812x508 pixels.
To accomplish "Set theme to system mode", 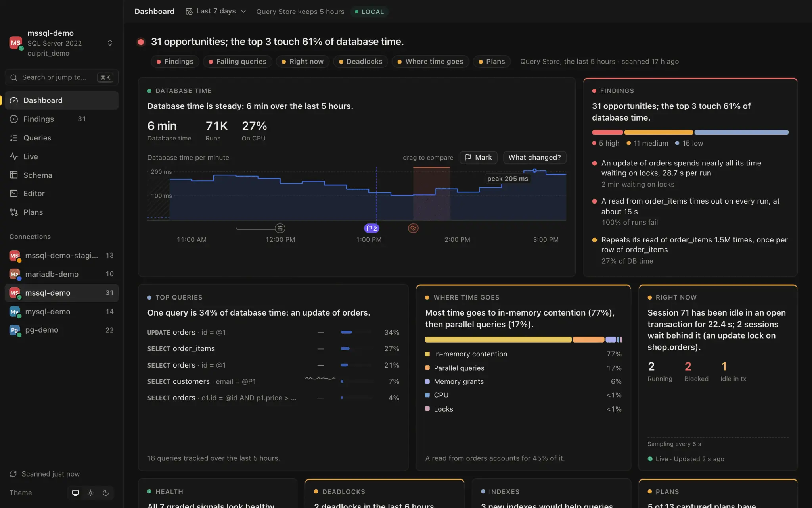I will point(75,493).
